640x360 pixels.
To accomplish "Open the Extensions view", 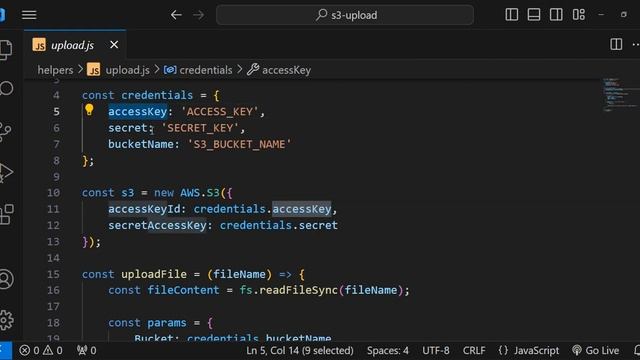I will click(x=6, y=215).
